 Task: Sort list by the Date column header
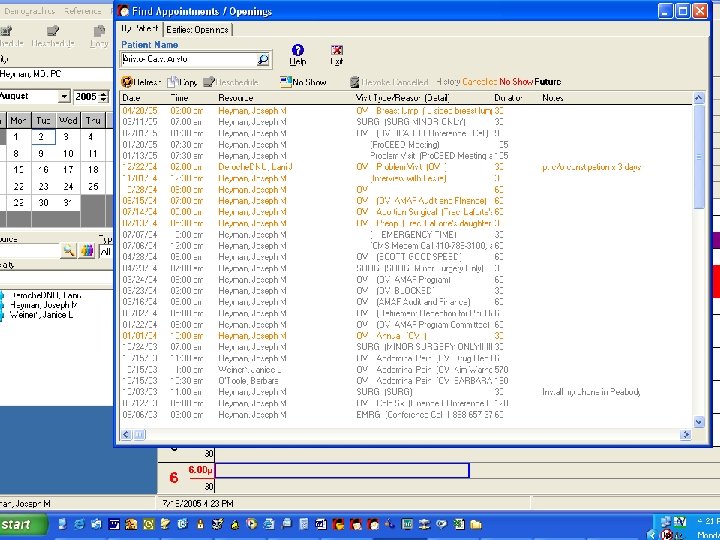132,98
